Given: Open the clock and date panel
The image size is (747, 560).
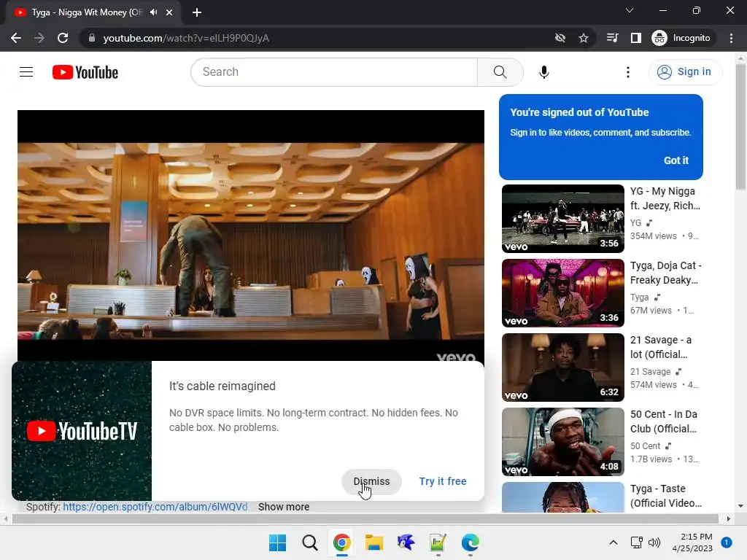Looking at the screenshot, I should click(x=692, y=542).
